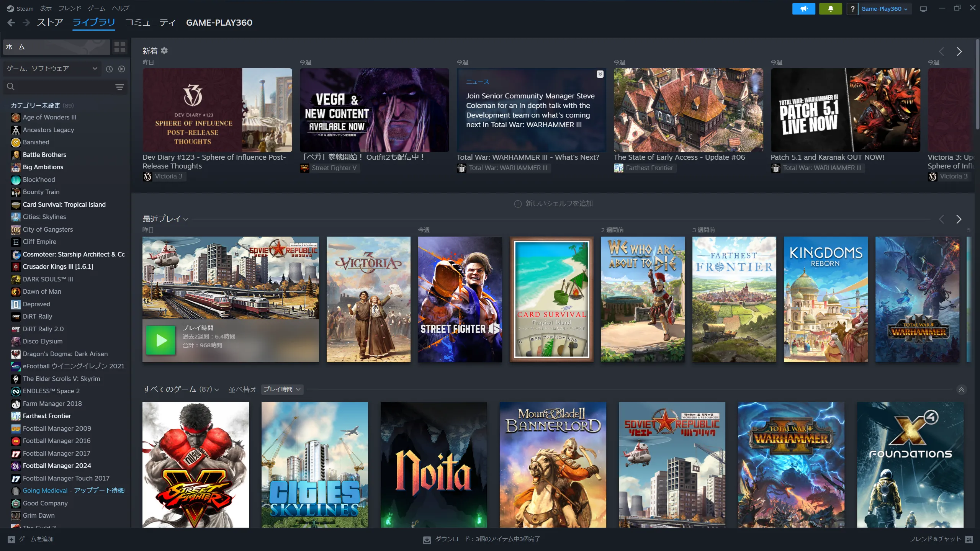This screenshot has height=551, width=980.
Task: Open the プレイ時間 sort dropdown
Action: coord(282,389)
